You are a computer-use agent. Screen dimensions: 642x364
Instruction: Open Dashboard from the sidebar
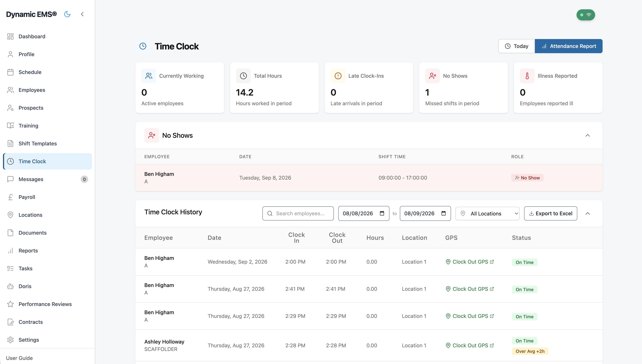[48, 36]
